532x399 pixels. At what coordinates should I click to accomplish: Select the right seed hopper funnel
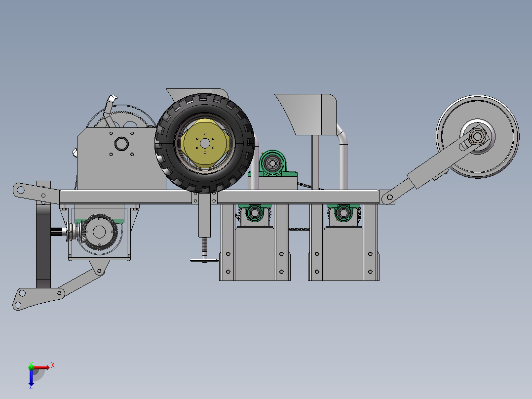point(305,115)
